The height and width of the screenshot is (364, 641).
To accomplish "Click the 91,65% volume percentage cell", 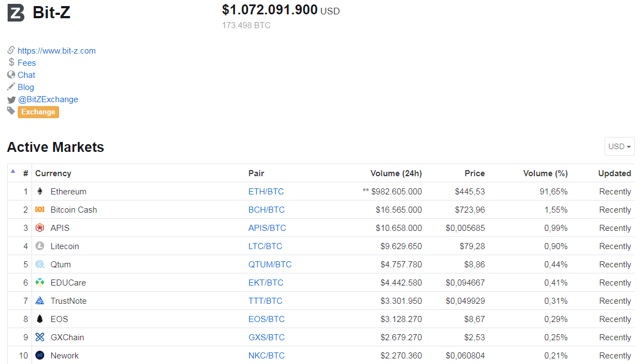I will (554, 192).
